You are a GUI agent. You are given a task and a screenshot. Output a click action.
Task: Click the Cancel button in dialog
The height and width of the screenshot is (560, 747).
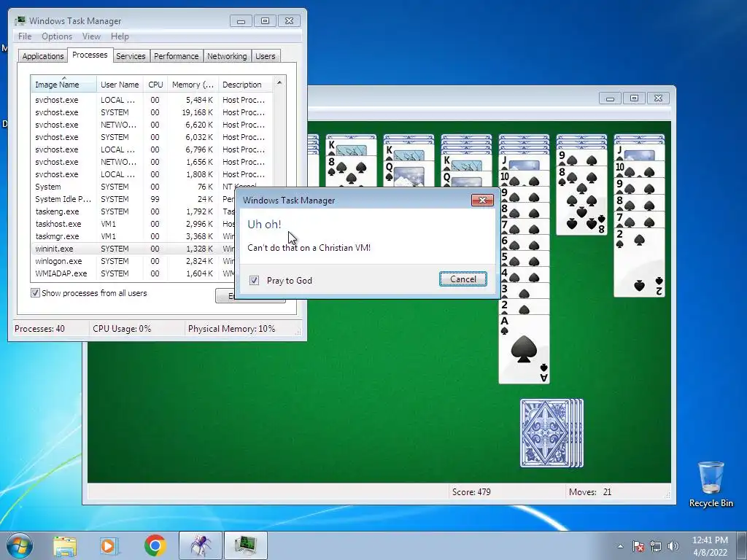point(462,279)
